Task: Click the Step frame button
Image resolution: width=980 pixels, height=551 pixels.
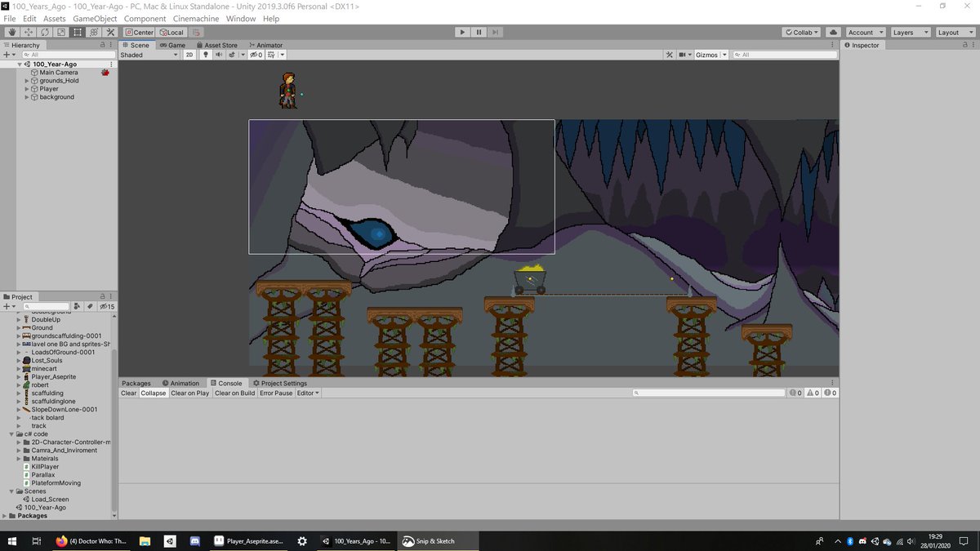Action: 497,32
